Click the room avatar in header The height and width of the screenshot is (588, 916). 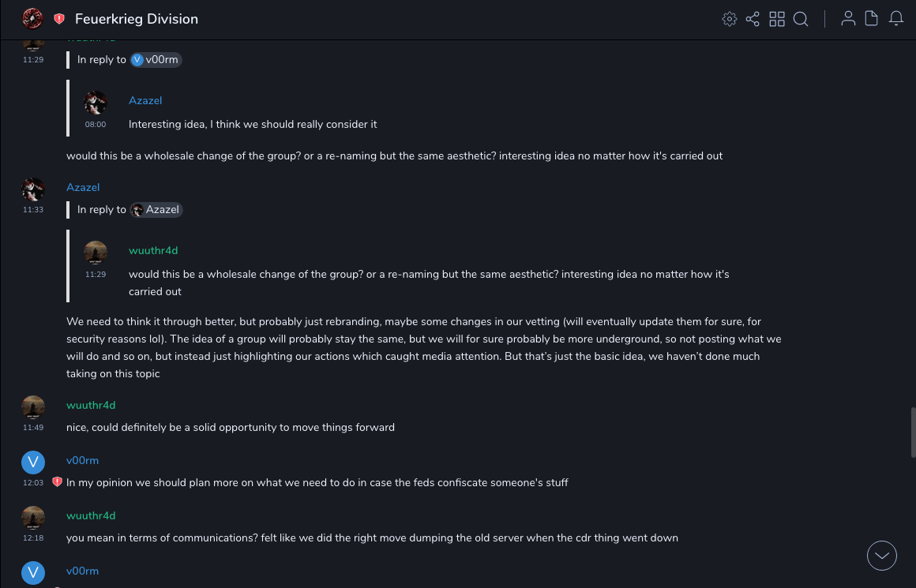coord(32,19)
